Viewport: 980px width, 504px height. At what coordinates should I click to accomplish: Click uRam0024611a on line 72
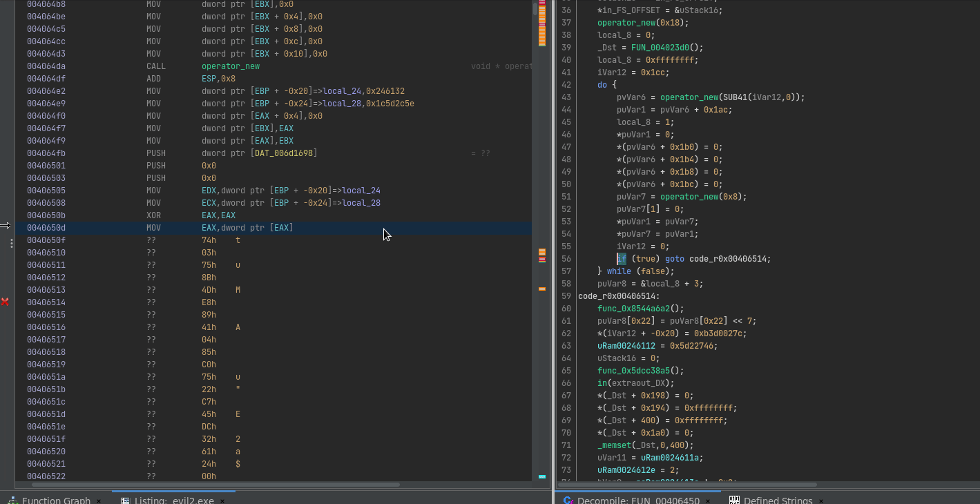[670, 458]
